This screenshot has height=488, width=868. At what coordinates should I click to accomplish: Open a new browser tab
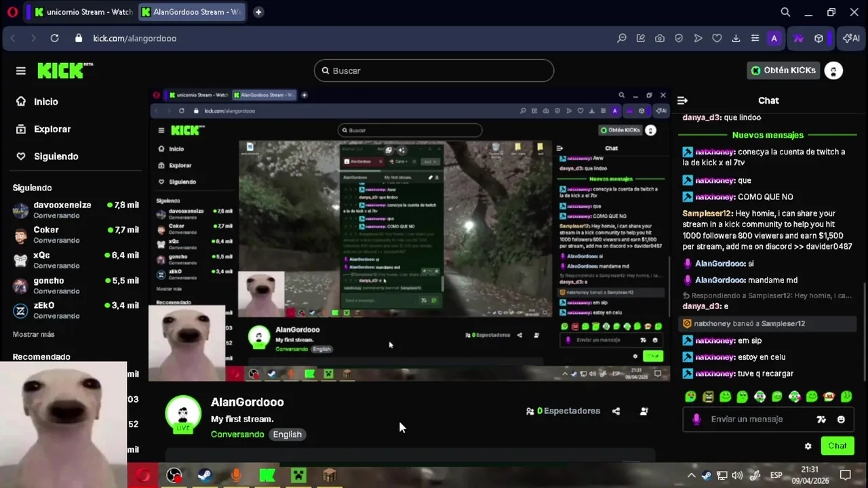258,12
